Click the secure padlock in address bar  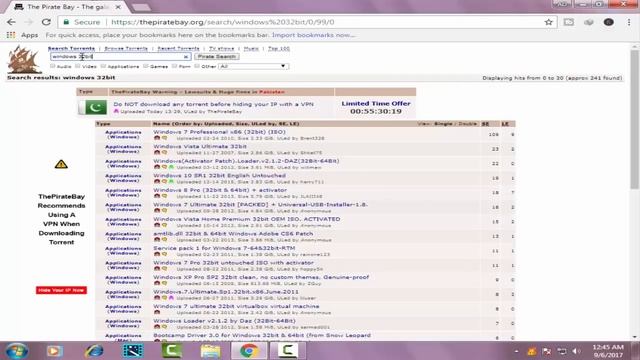point(66,22)
